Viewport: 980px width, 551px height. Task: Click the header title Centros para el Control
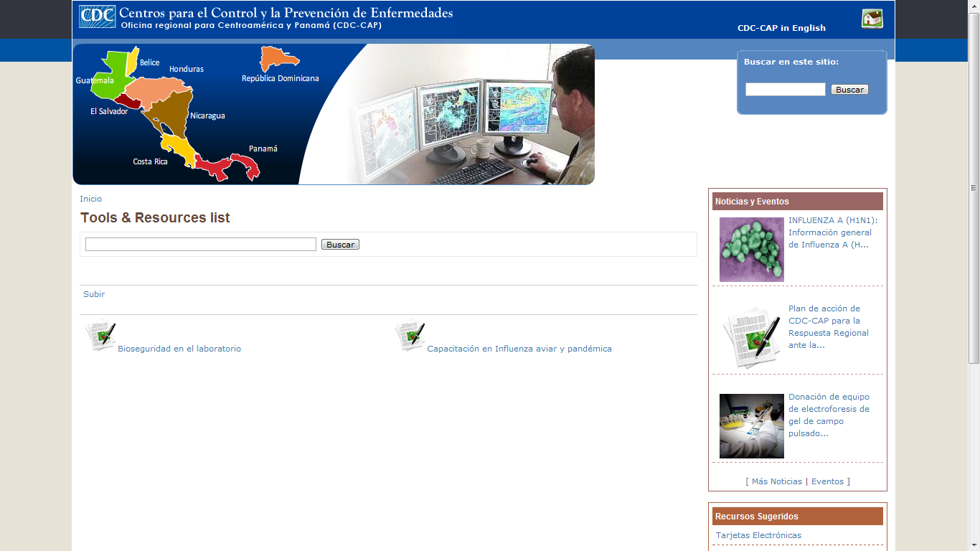(286, 13)
